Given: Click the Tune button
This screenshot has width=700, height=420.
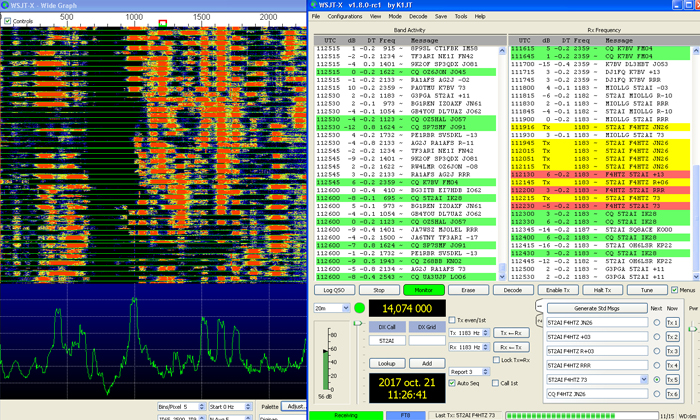Looking at the screenshot, I should [647, 290].
